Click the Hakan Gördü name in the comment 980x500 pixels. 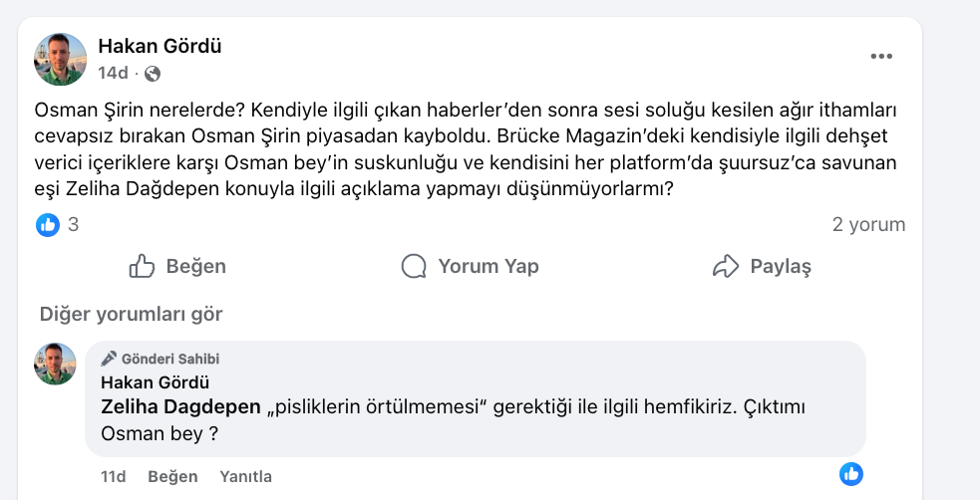[x=156, y=382]
